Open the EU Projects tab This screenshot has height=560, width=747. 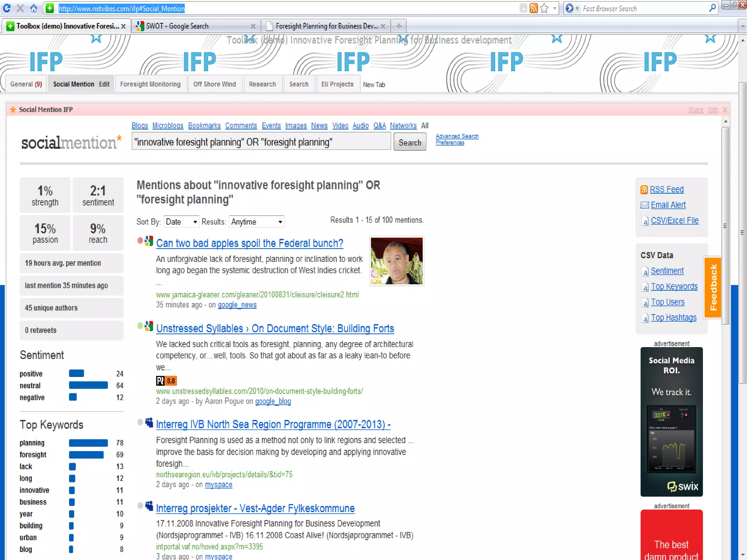tap(337, 84)
